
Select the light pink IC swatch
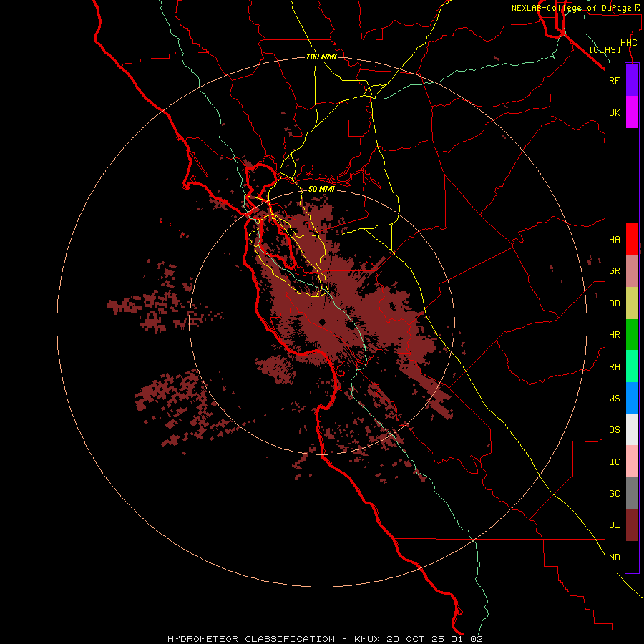(x=632, y=462)
